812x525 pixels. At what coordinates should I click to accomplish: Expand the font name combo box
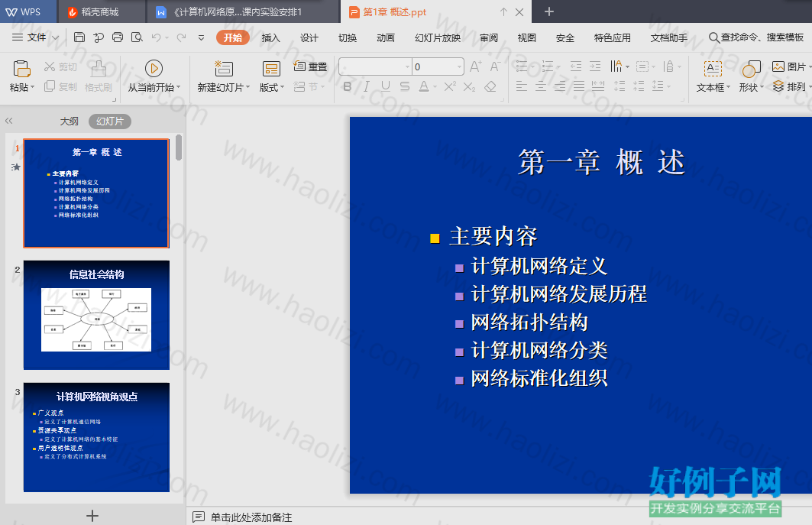coord(407,66)
